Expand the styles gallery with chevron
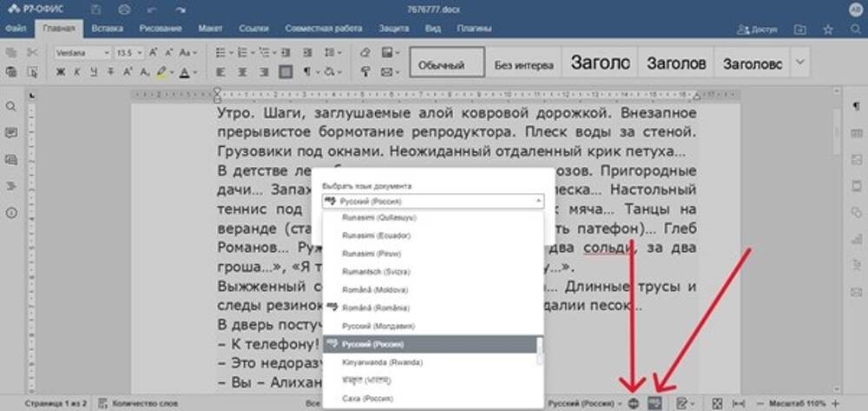The height and width of the screenshot is (411, 868). (x=799, y=63)
